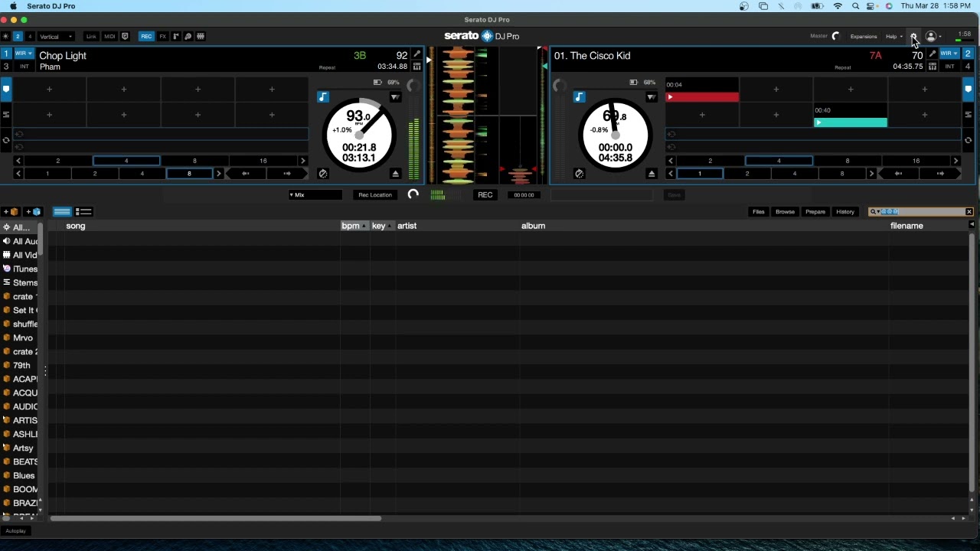Image resolution: width=980 pixels, height=551 pixels.
Task: Switch to 2 deck mode
Action: (18, 36)
